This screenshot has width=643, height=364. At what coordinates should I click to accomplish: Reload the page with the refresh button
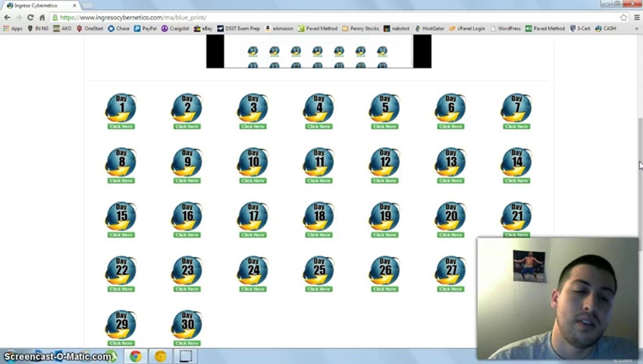click(x=30, y=17)
